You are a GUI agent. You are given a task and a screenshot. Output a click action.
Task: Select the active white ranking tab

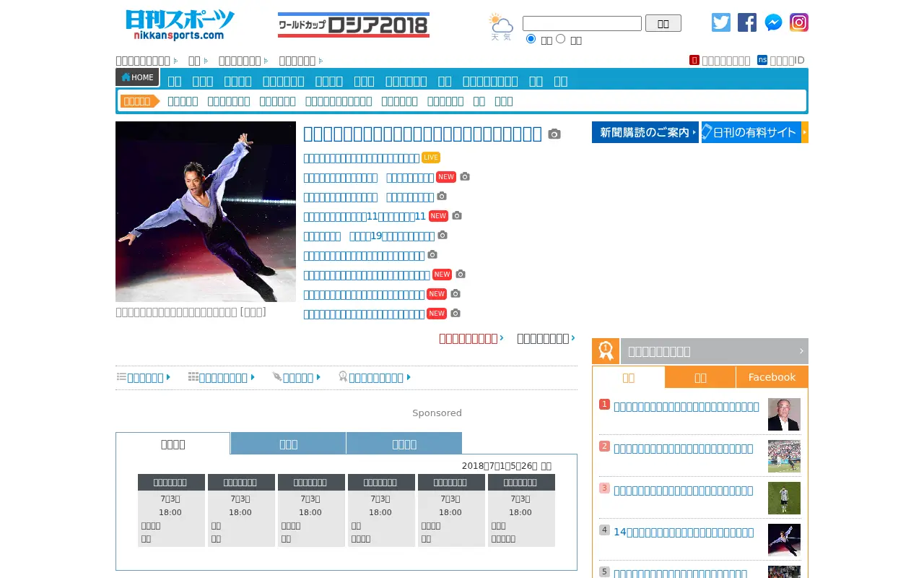pyautogui.click(x=629, y=377)
